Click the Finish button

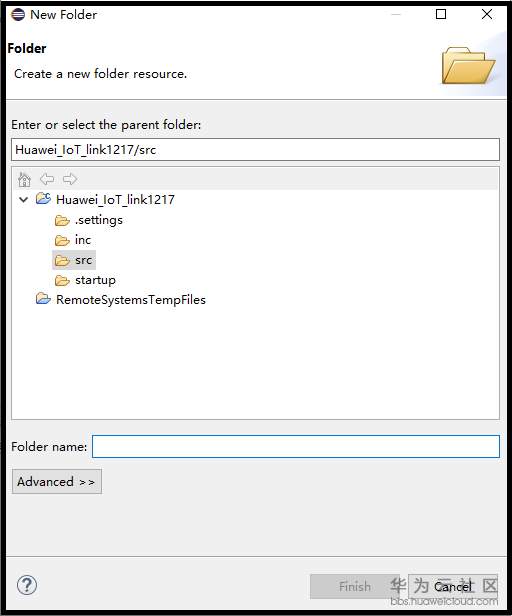(355, 587)
